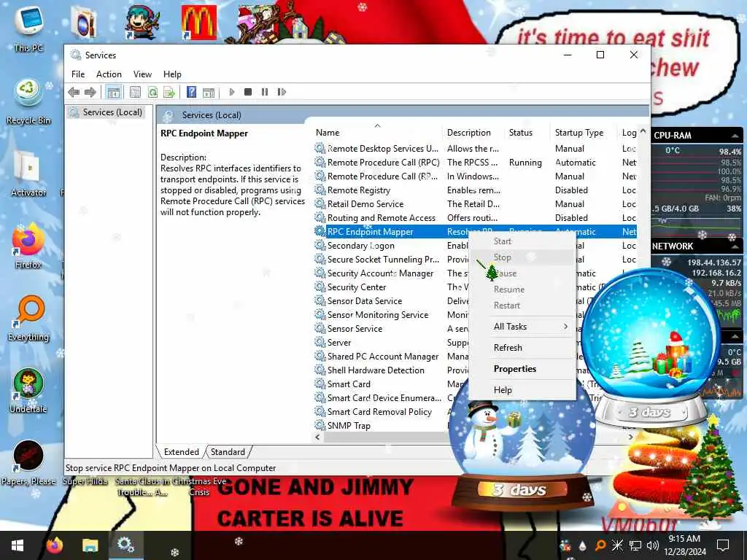Sort by Startup Type column header

[584, 133]
